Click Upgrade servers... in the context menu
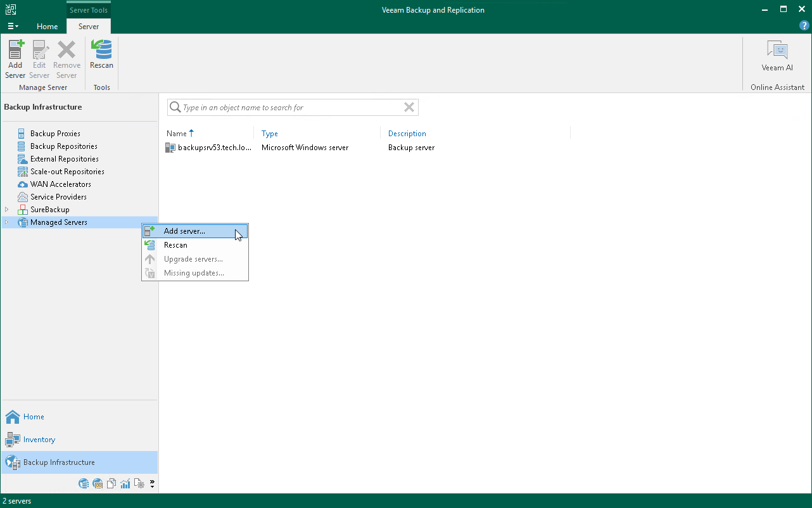 coord(195,259)
